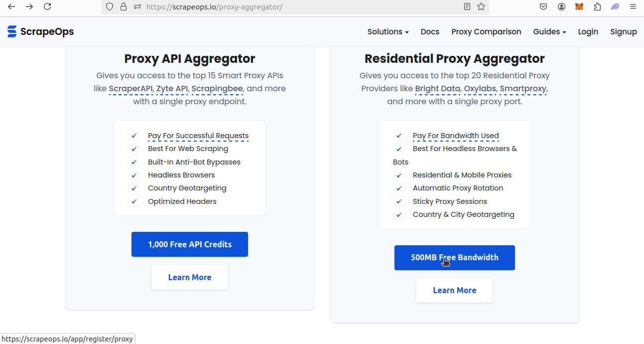Open the Oxylabs link

480,89
